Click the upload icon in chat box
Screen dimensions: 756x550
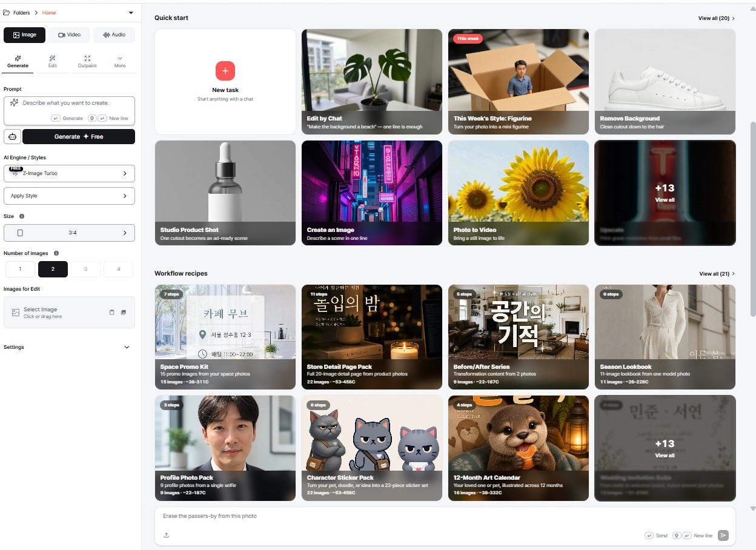point(166,535)
